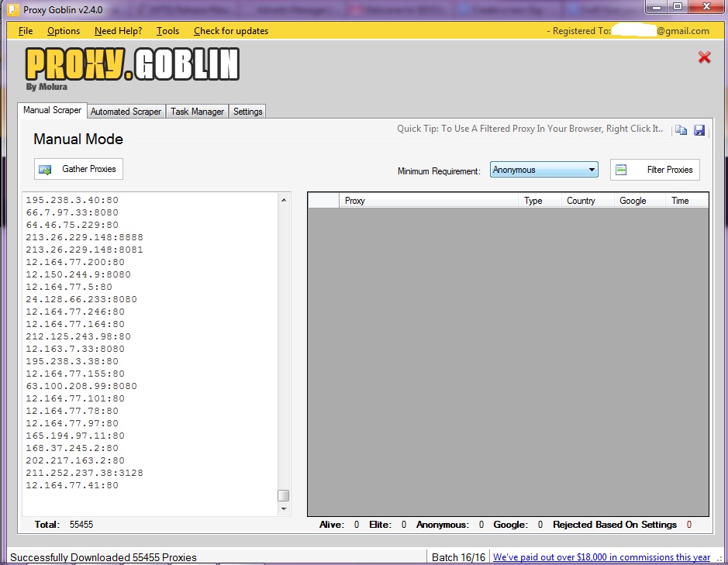The width and height of the screenshot is (728, 565).
Task: Click the Rejected Based On Settings label
Action: pos(614,525)
